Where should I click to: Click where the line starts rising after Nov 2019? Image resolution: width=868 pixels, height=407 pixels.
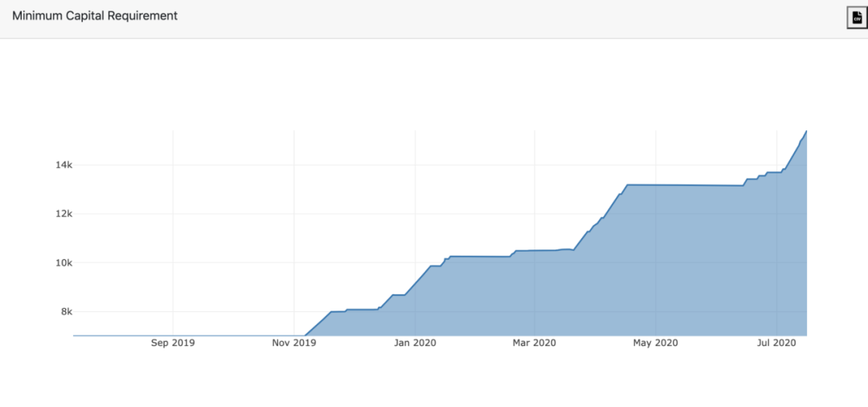click(305, 335)
